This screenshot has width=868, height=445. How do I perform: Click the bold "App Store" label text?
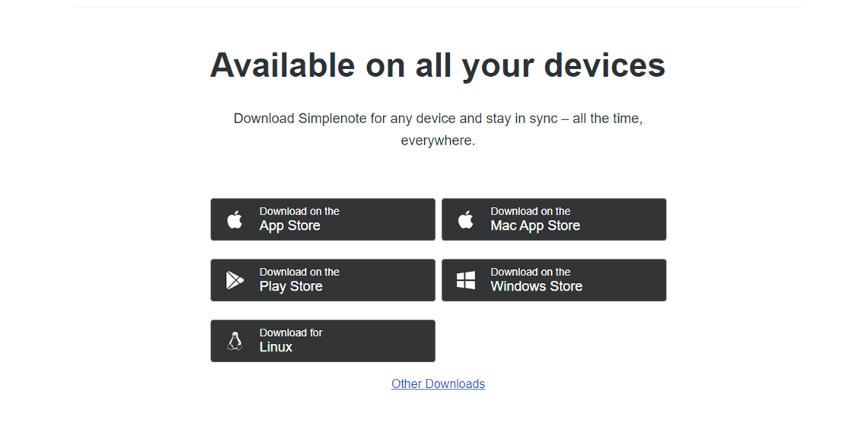point(289,226)
